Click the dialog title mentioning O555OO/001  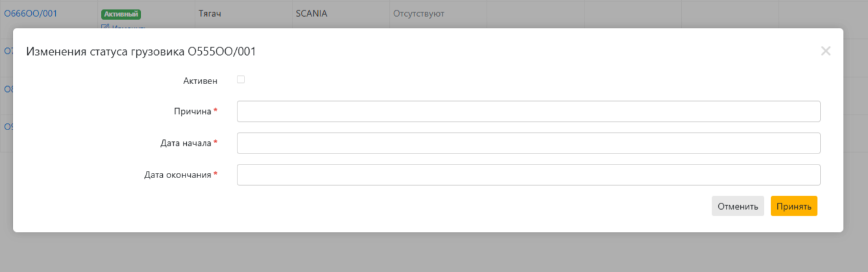coord(141,52)
